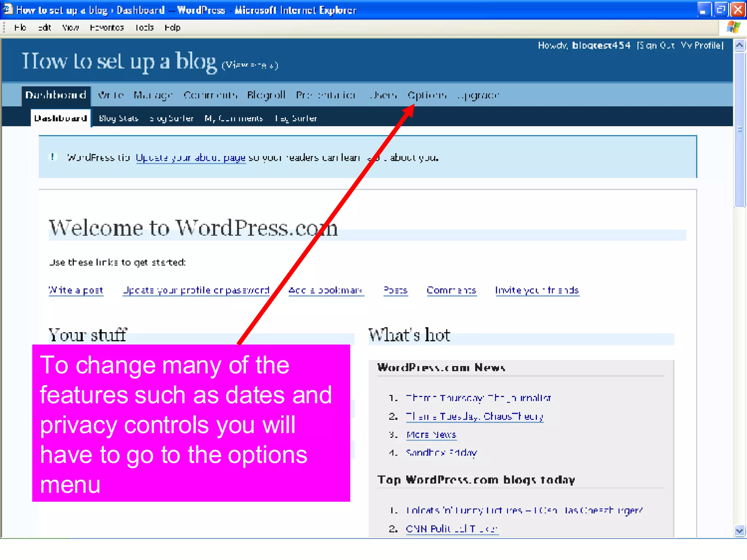Open the Comments tab
The height and width of the screenshot is (560, 747).
tap(210, 95)
